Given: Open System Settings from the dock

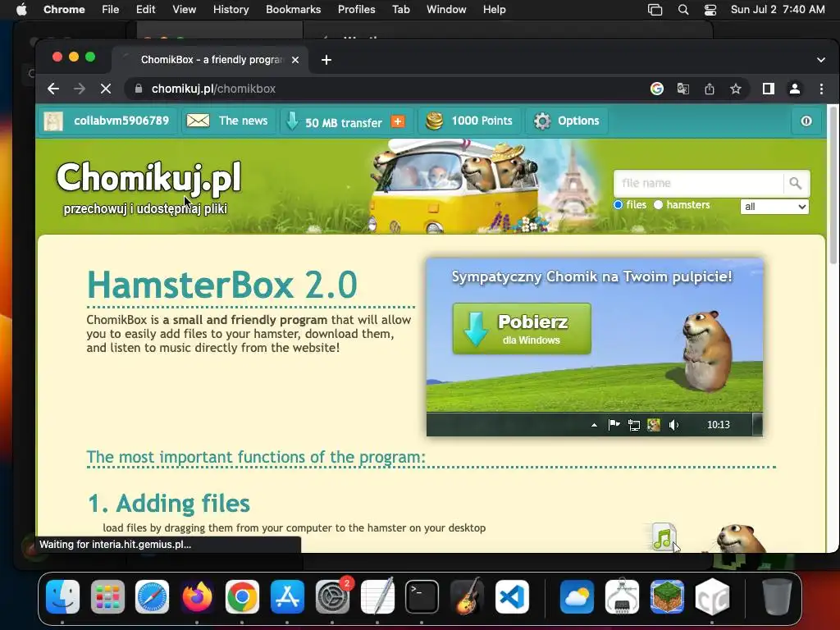Looking at the screenshot, I should pos(333,596).
